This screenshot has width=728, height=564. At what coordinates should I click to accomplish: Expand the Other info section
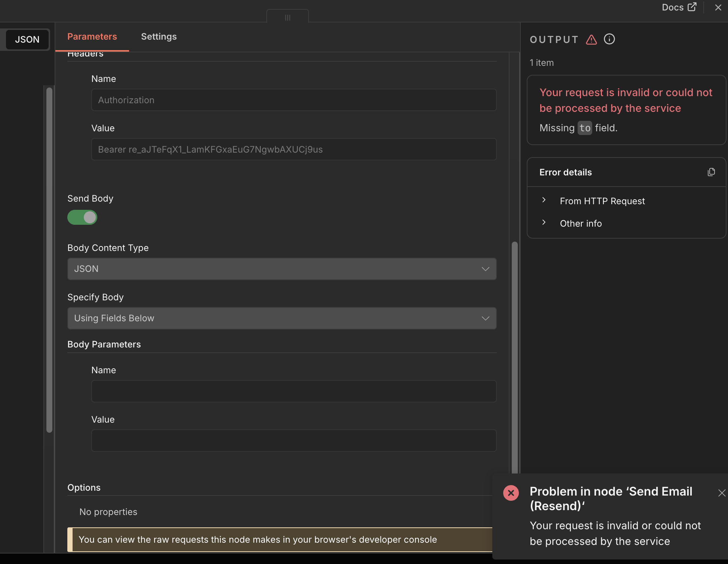581,223
